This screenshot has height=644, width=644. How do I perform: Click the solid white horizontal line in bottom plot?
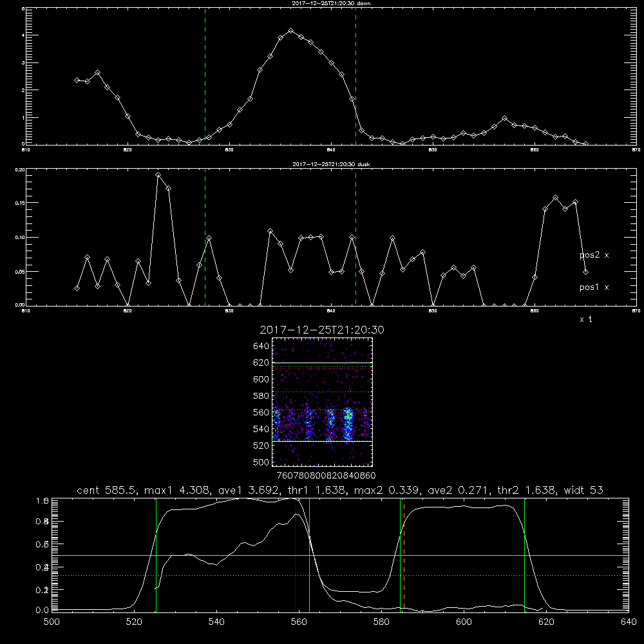(340, 555)
